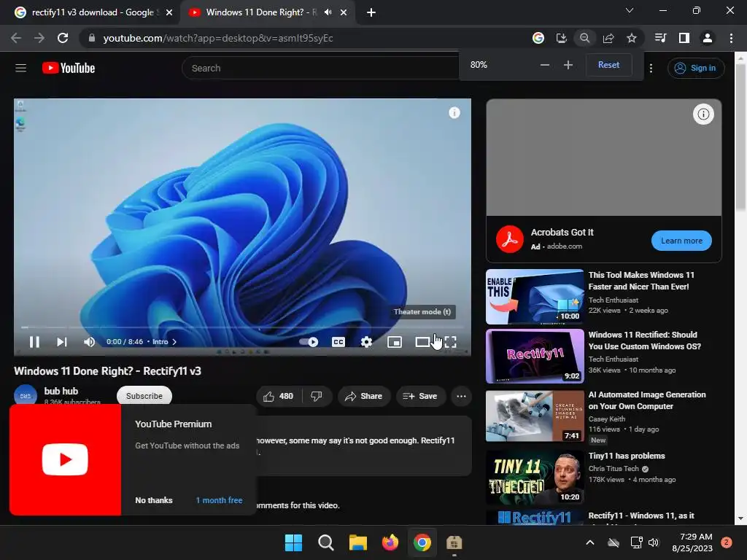Viewport: 747px width, 560px height.
Task: Dislike the video
Action: 317,396
